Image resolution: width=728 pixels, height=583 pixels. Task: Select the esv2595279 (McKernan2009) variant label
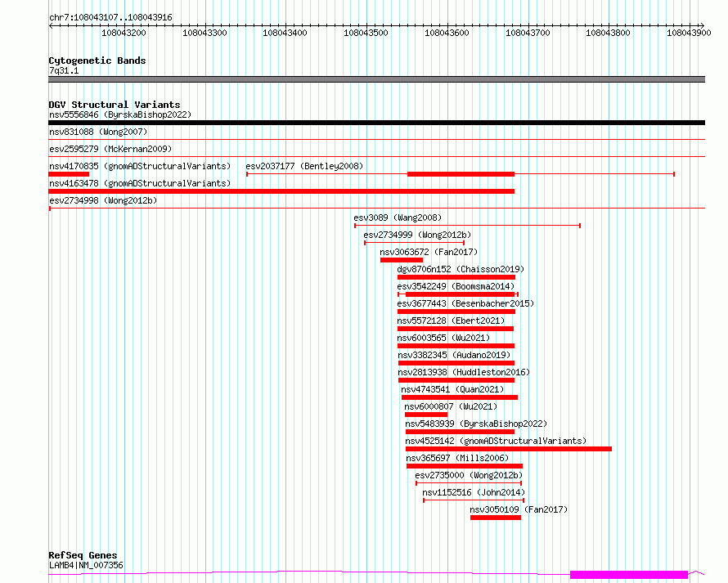[110, 149]
